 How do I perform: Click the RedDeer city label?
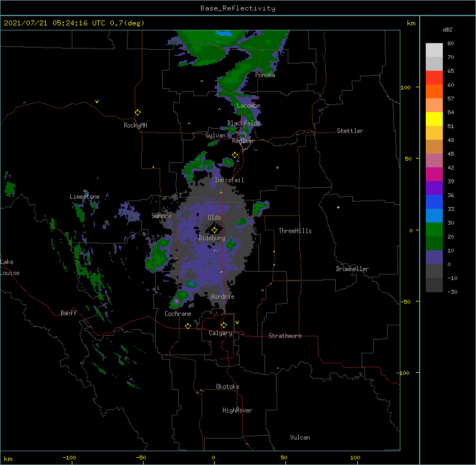coord(243,141)
